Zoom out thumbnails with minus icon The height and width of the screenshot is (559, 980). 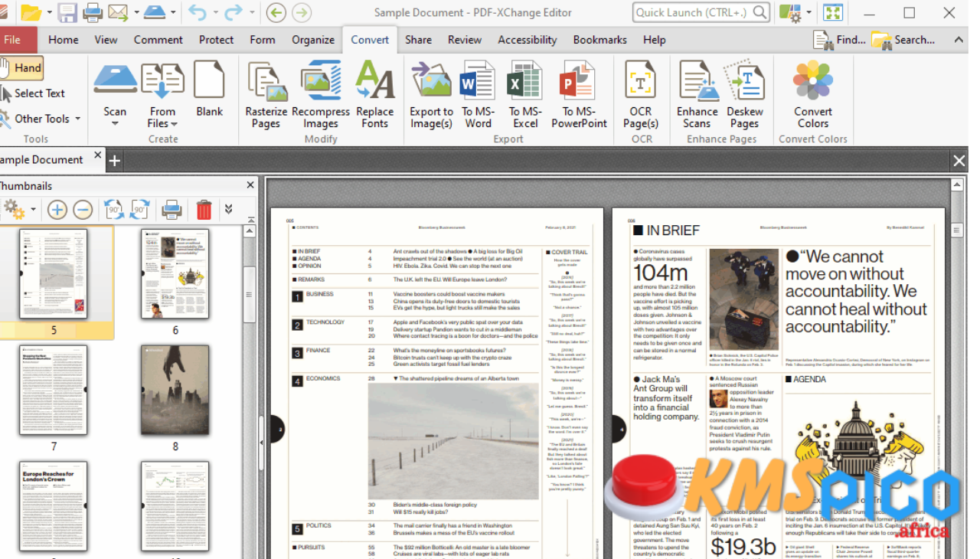[x=83, y=209]
